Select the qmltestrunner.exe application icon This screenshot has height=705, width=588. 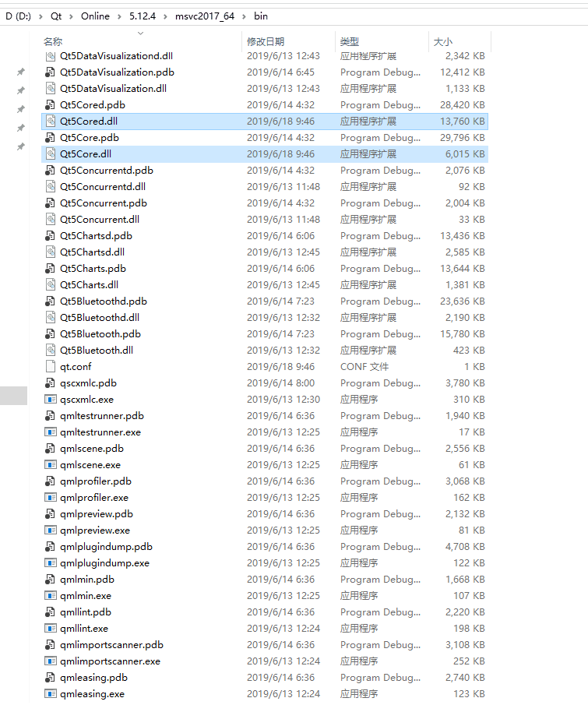(x=51, y=432)
